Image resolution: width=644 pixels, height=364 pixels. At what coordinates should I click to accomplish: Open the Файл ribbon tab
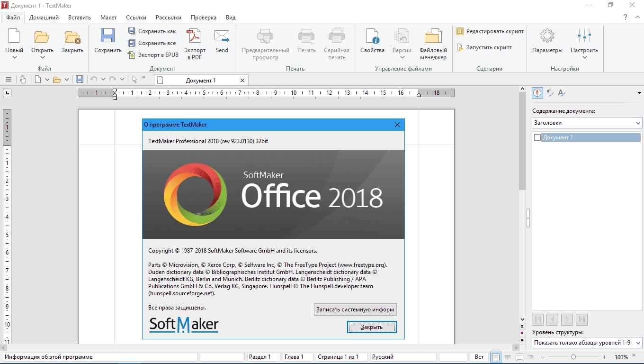(x=13, y=18)
